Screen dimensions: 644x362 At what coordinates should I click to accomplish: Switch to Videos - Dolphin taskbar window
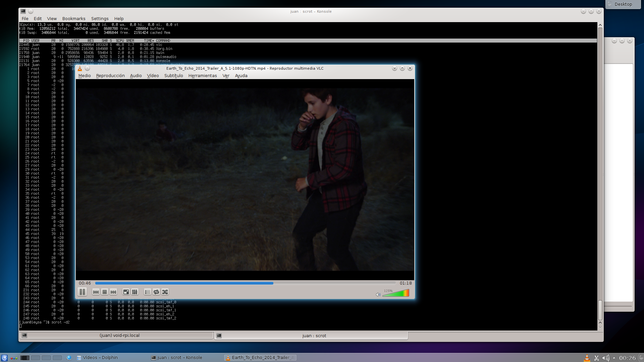tap(97, 358)
